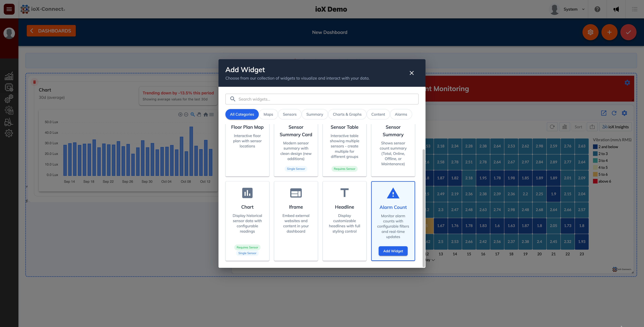Open the chart options hamburger menu on the Chart widget

pos(211,115)
